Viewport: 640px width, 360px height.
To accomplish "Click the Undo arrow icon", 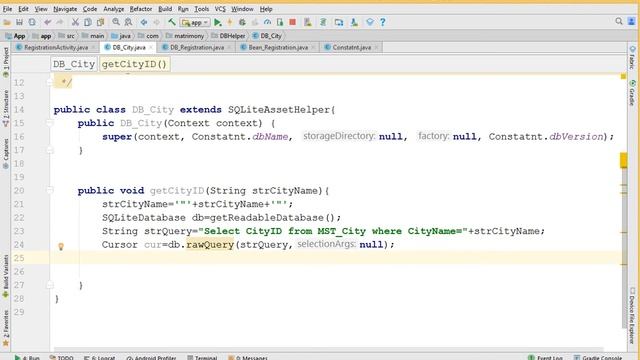I will 48,22.
